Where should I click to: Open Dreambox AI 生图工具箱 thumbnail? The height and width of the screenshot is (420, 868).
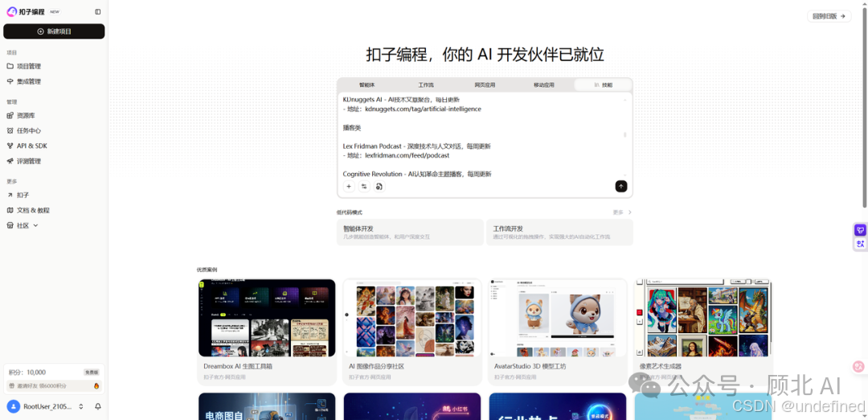coord(267,318)
